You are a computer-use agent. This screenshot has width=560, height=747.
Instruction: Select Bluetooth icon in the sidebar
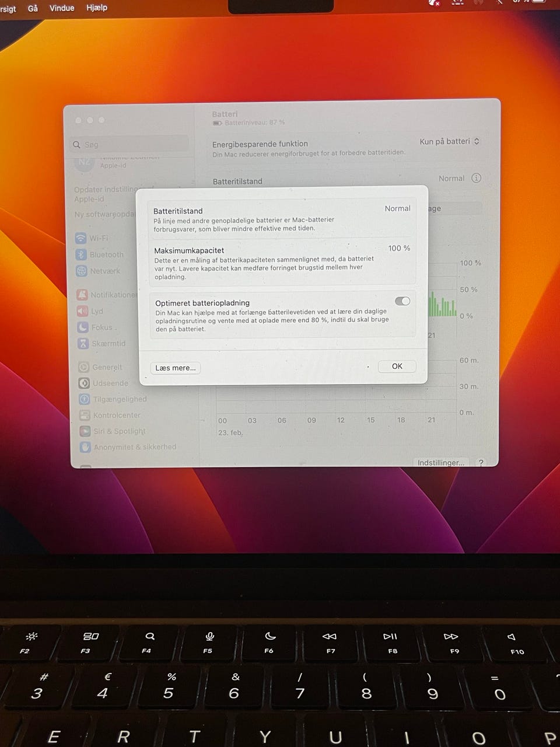pos(81,254)
